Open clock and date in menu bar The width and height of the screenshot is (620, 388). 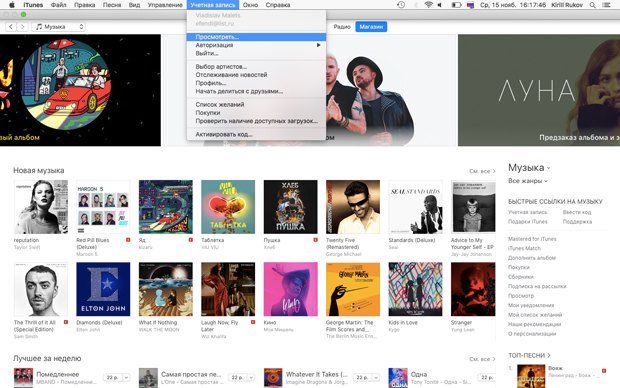click(513, 5)
